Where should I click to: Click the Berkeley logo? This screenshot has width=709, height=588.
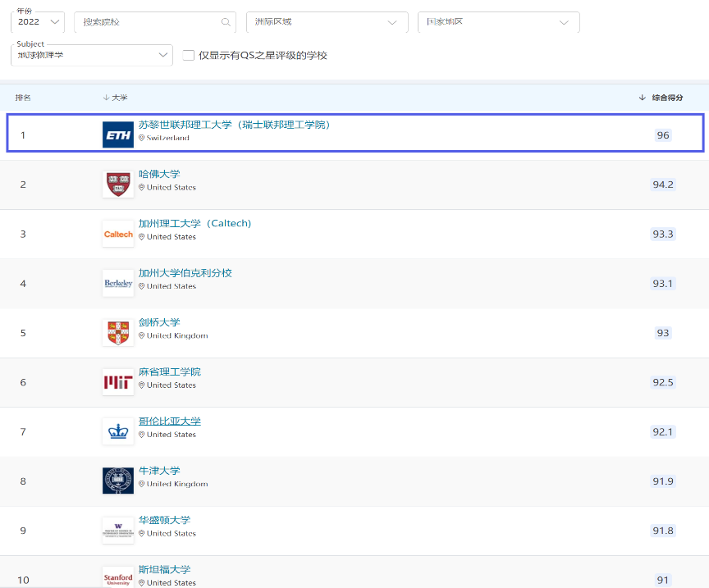click(x=118, y=284)
